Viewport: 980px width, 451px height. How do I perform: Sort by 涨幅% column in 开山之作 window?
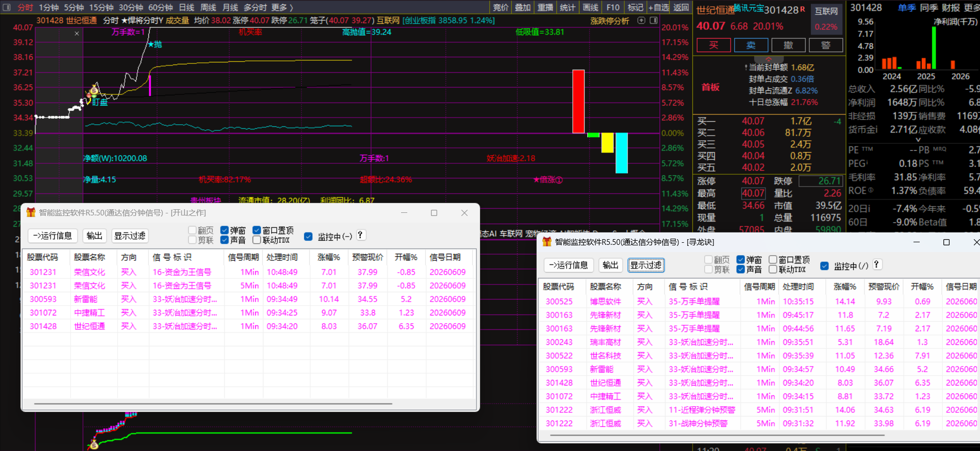(329, 257)
